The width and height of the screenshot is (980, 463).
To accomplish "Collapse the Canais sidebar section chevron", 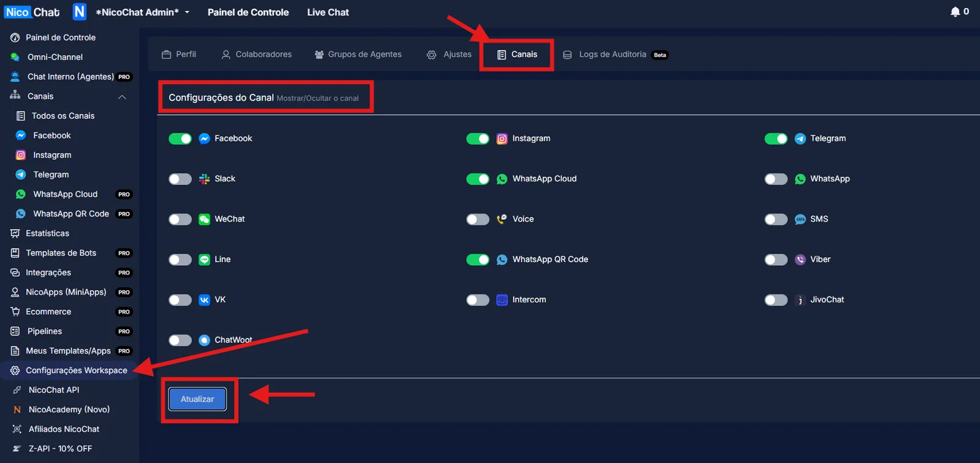I will (x=123, y=97).
